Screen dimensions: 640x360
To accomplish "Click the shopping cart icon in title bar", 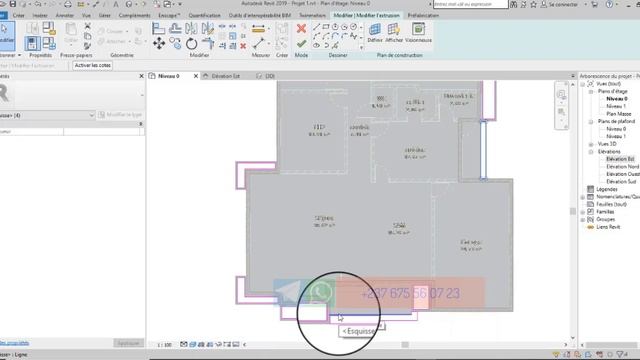I will tap(595, 4).
